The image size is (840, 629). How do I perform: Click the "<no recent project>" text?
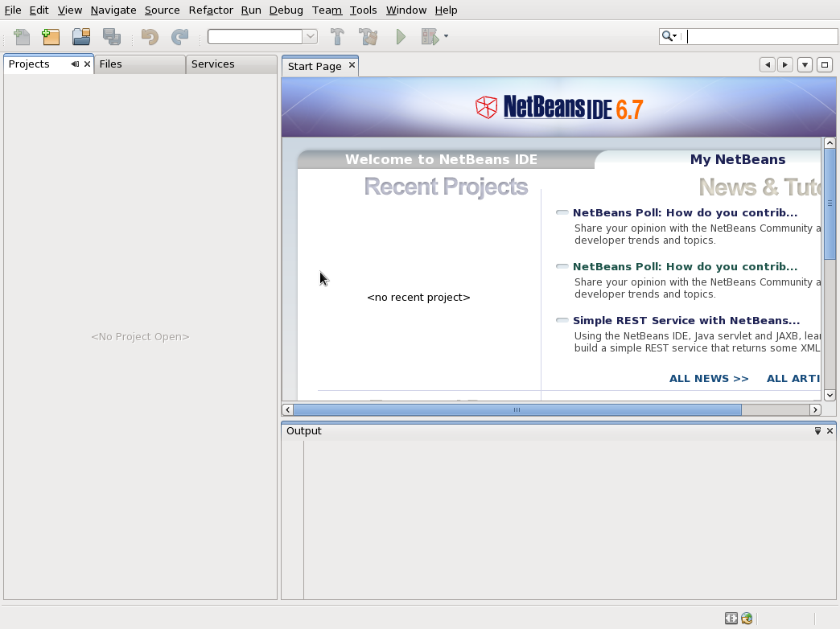418,298
